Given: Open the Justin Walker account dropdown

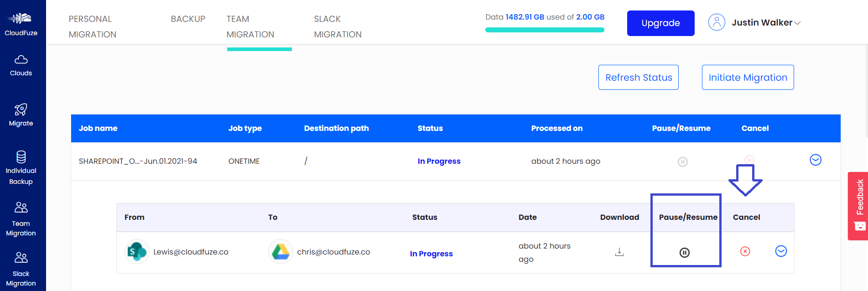Looking at the screenshot, I should pyautogui.click(x=766, y=23).
